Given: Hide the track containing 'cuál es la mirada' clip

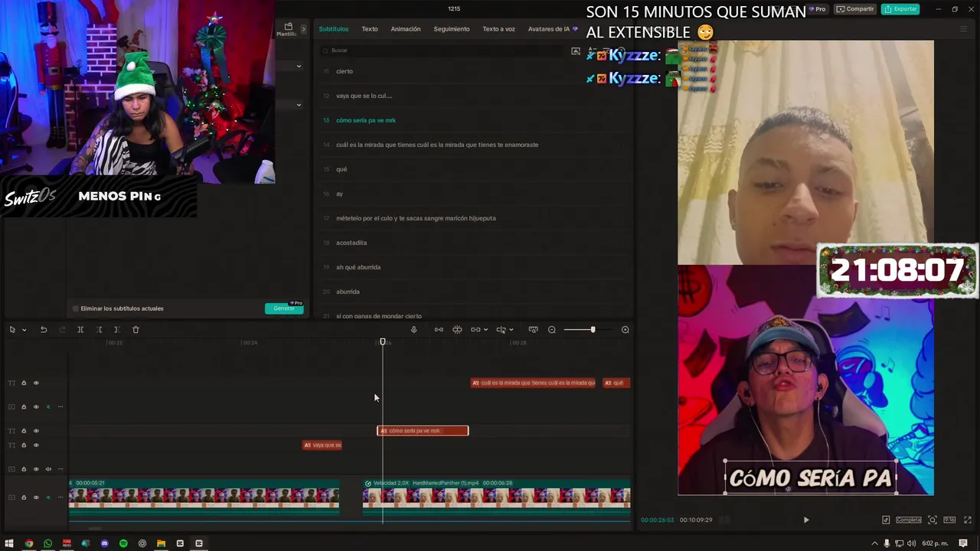Looking at the screenshot, I should point(36,383).
